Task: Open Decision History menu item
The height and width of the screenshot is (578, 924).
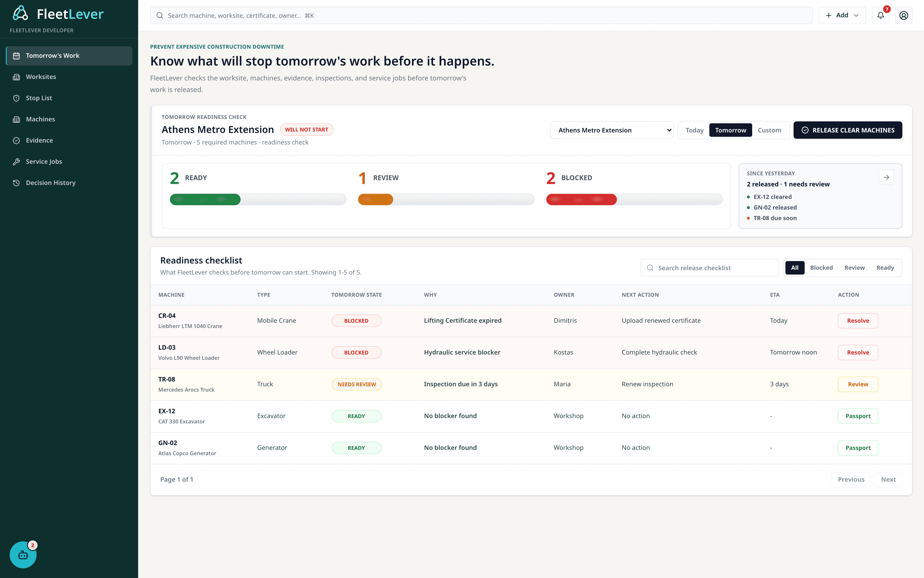Action: [69, 183]
